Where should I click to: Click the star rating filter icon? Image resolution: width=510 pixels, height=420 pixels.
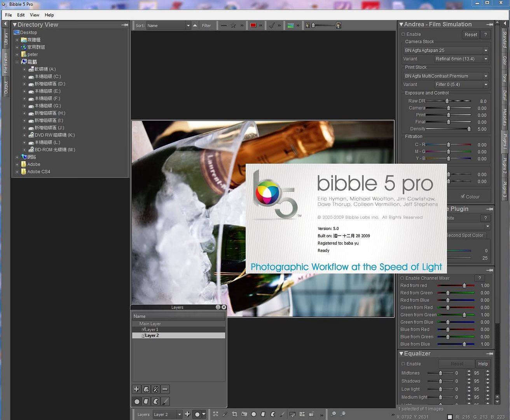(233, 26)
